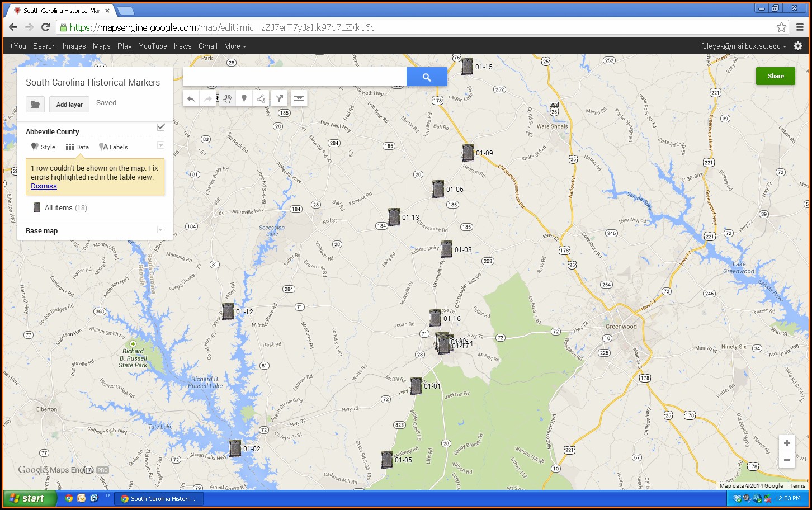The width and height of the screenshot is (812, 510).
Task: Click the undo arrow in map toolbar
Action: 191,99
